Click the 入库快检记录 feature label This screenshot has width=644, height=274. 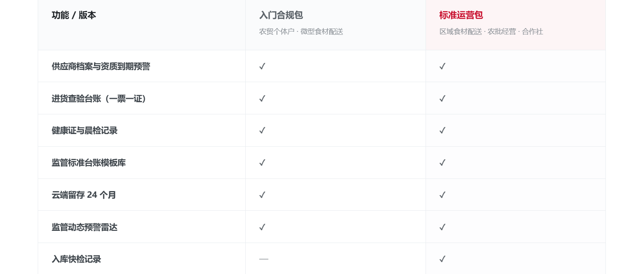tap(76, 259)
